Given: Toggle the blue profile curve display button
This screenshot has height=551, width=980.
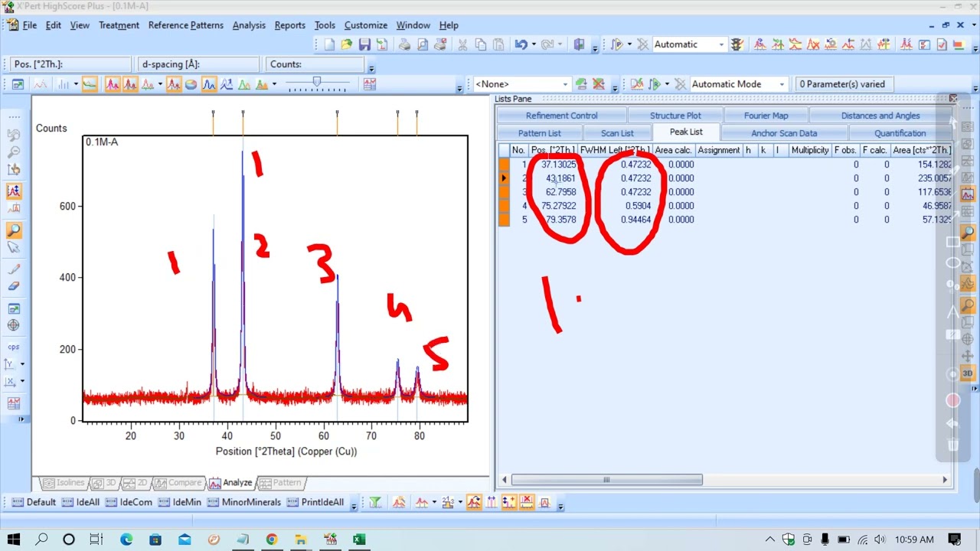Looking at the screenshot, I should pyautogui.click(x=209, y=84).
